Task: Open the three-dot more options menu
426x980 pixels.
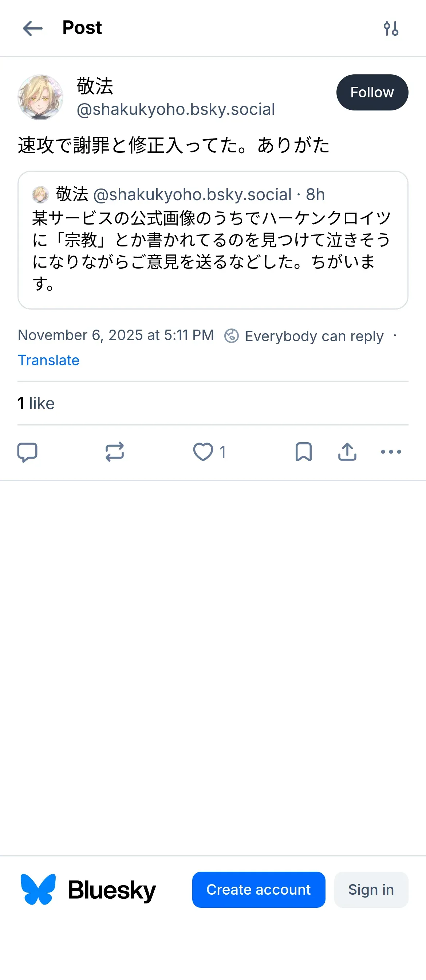Action: click(x=391, y=452)
